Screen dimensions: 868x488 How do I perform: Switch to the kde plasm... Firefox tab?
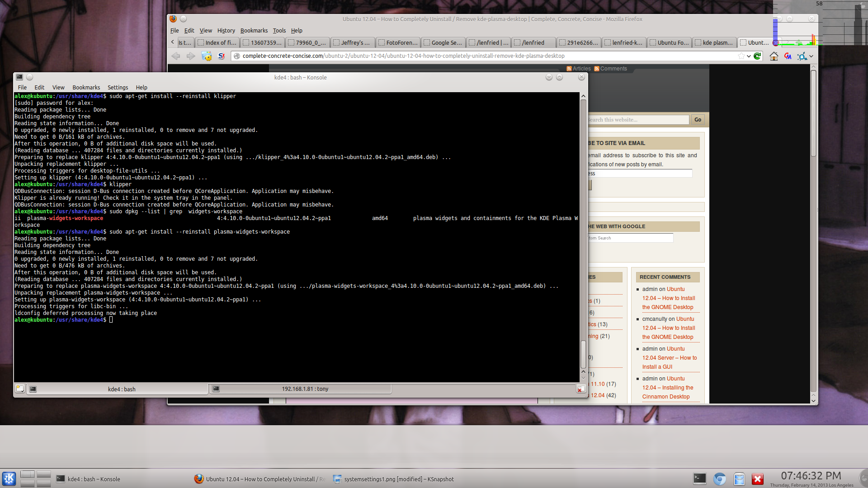(714, 42)
